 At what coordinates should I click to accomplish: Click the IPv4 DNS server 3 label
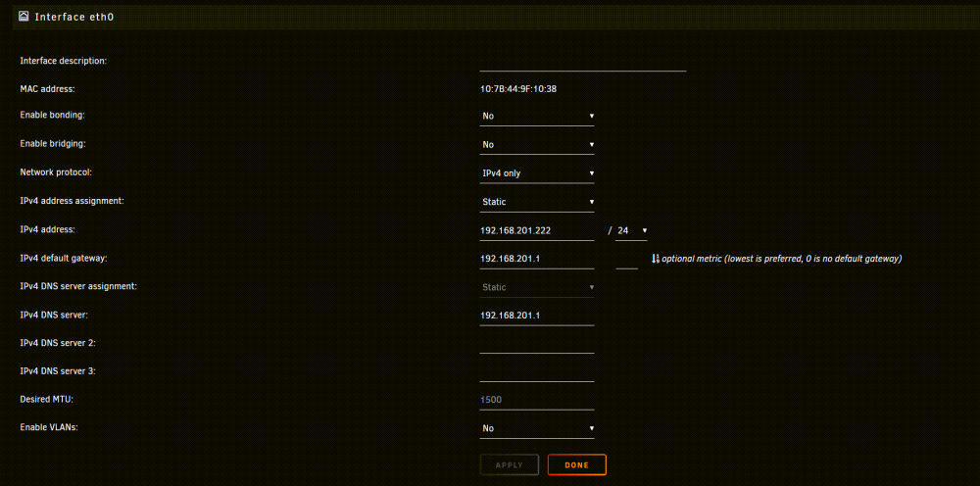(x=58, y=371)
